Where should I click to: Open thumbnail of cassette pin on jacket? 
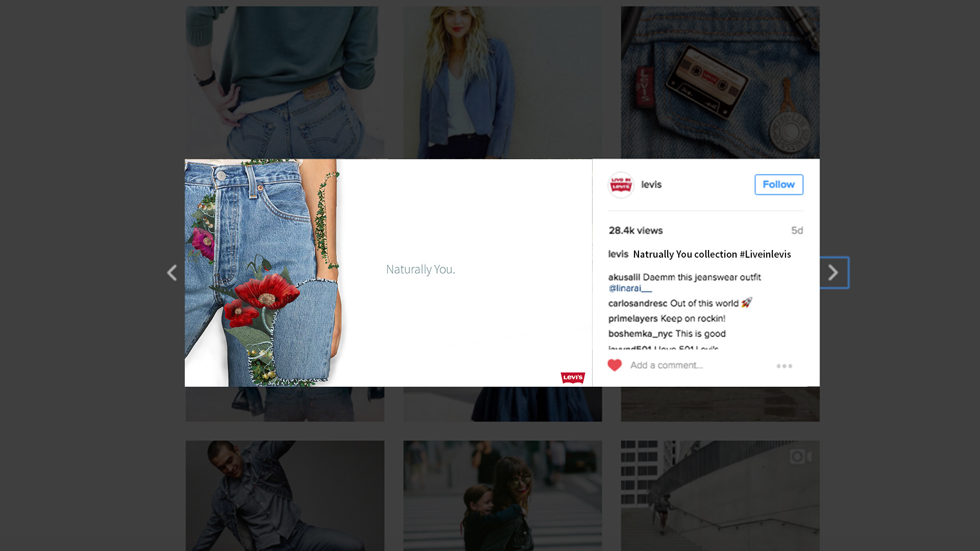click(x=720, y=82)
